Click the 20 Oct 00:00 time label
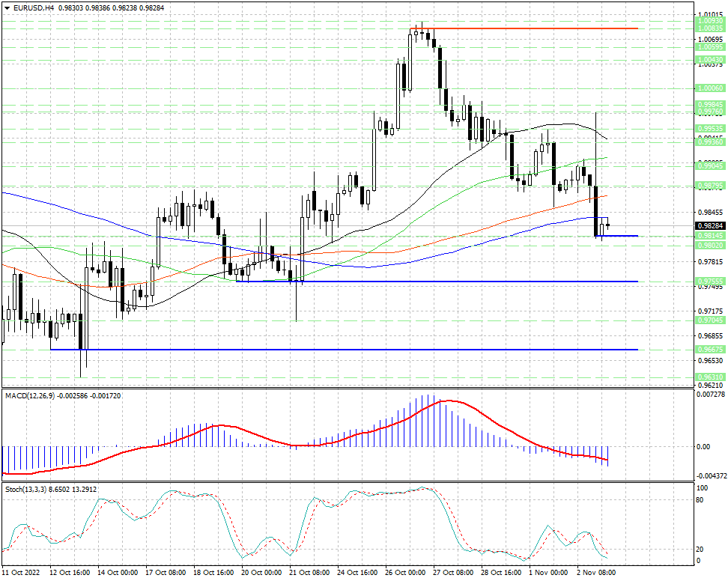This screenshot has height=581, width=728. (261, 573)
